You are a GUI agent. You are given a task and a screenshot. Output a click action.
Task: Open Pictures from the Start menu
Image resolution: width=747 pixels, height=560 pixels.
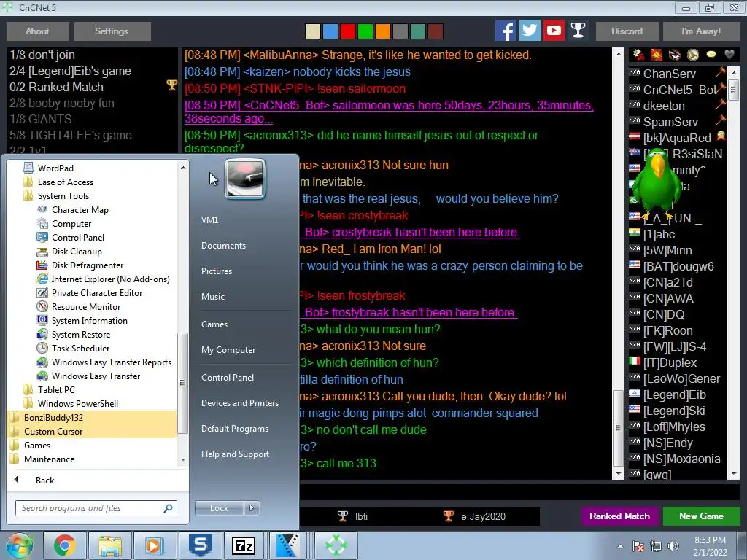point(217,271)
